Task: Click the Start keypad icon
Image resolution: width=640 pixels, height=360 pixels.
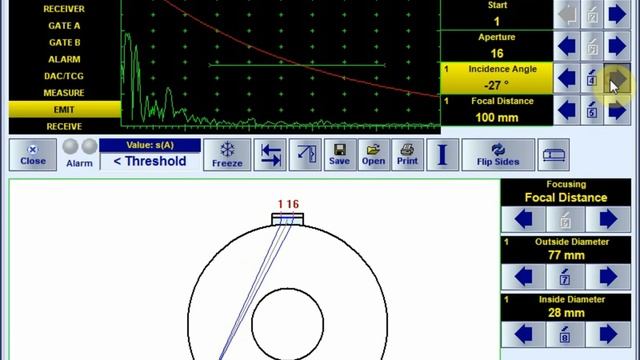Action: [592, 14]
